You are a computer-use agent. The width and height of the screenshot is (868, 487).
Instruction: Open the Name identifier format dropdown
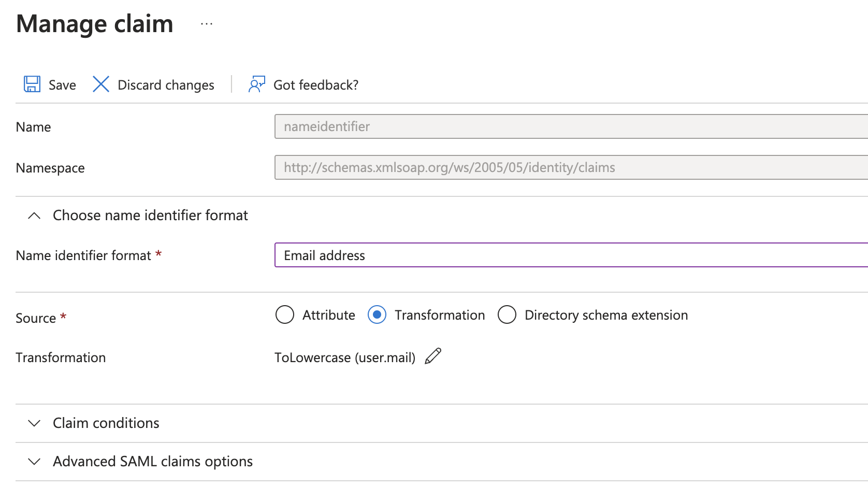point(570,255)
